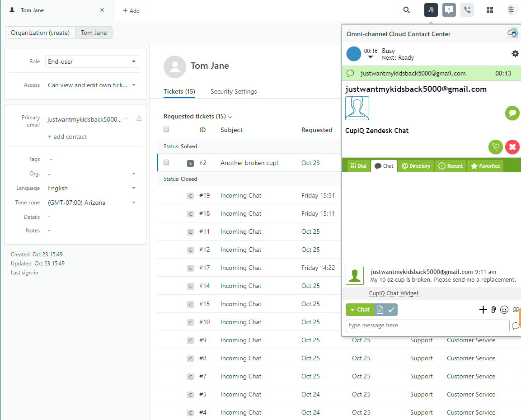Screen dimensions: 521x420
Task: Click the red end chat button
Action: point(512,147)
